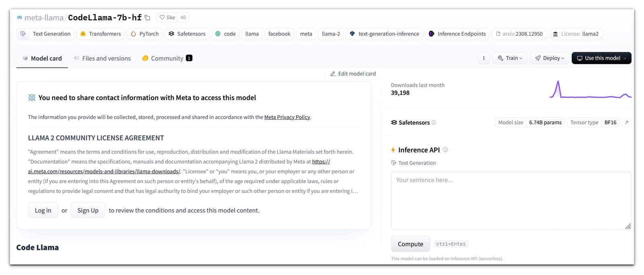This screenshot has width=644, height=275.
Task: Open Edit model card with pencil icon
Action: pos(352,74)
